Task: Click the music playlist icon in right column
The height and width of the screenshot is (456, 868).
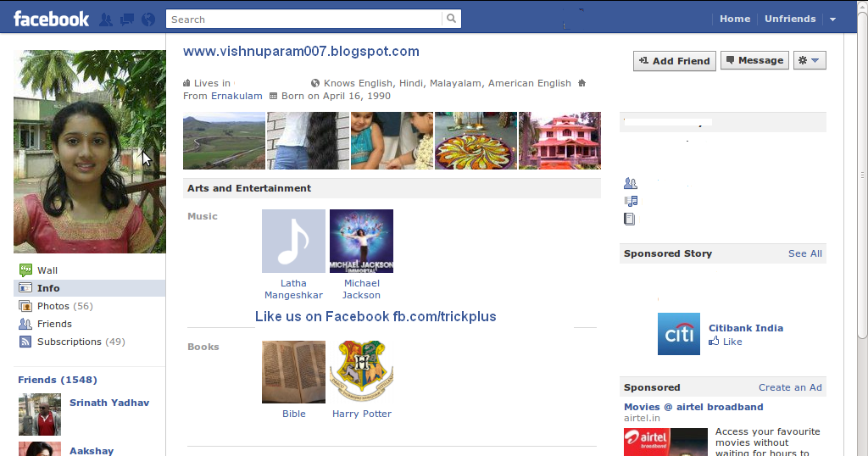Action: coord(631,201)
